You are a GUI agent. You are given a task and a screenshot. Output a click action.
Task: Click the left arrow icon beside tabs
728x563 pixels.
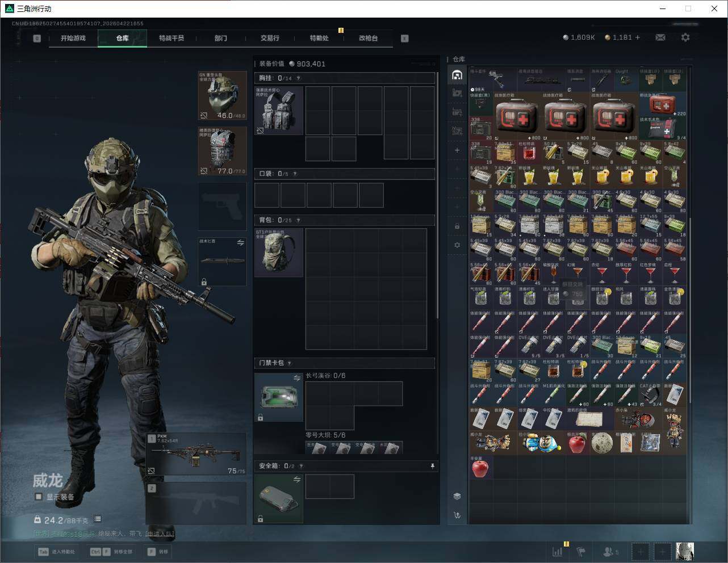coord(37,38)
